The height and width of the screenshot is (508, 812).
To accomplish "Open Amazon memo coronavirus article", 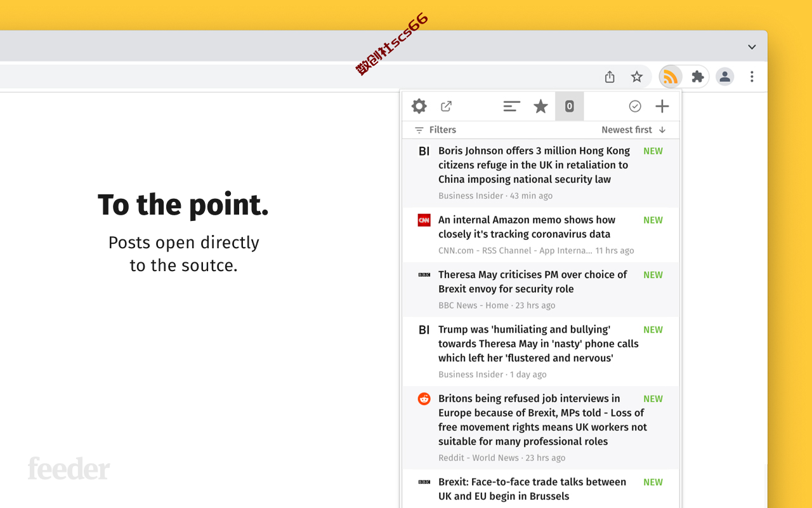I will tap(540, 235).
